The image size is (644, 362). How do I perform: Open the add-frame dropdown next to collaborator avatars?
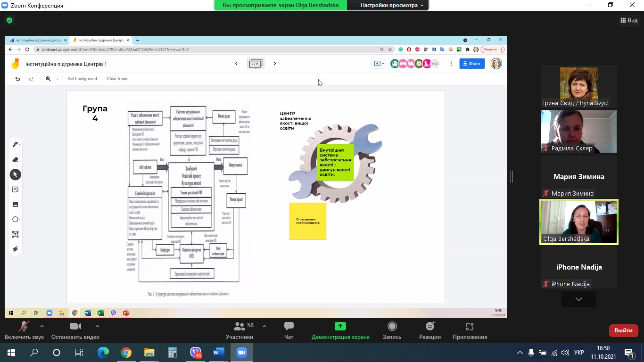[379, 64]
